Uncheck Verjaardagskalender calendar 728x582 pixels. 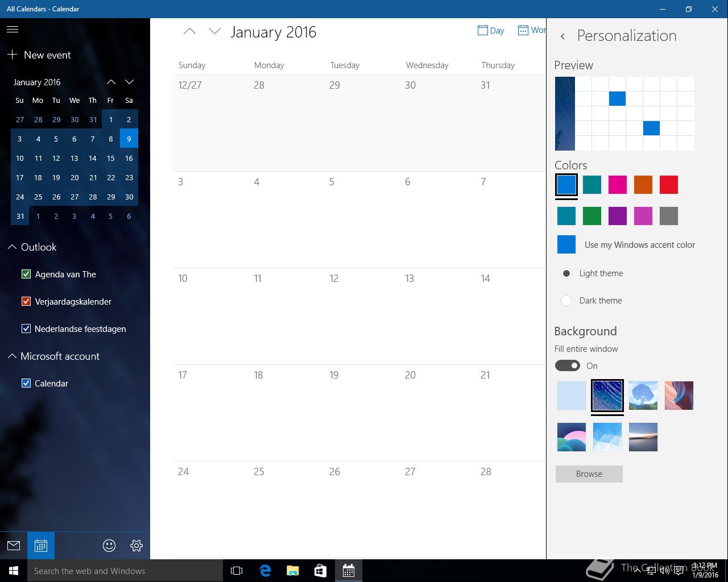coord(26,301)
